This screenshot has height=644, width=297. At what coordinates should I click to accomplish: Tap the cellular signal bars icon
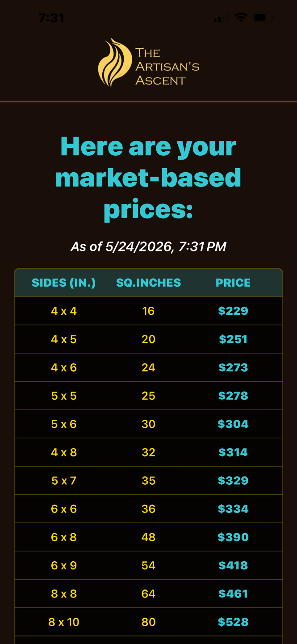point(218,19)
